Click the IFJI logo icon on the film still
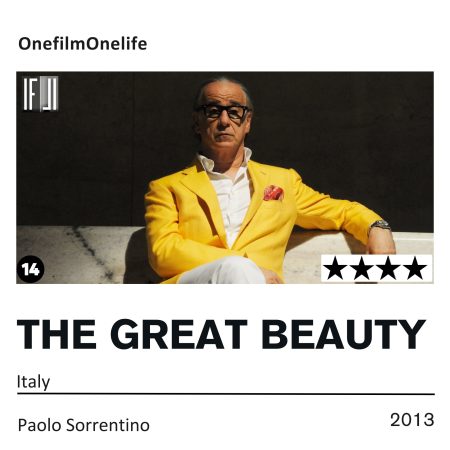The height and width of the screenshot is (450, 450). click(40, 94)
